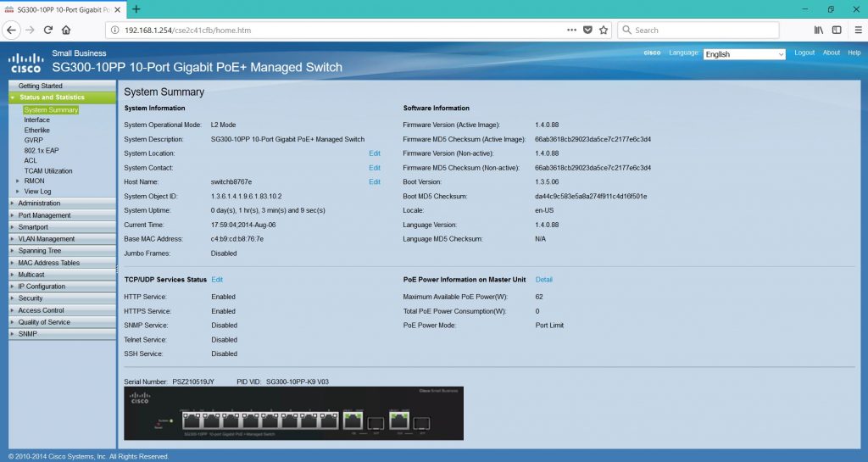This screenshot has height=462, width=868.
Task: Open 802.1x EAP page
Action: click(42, 151)
